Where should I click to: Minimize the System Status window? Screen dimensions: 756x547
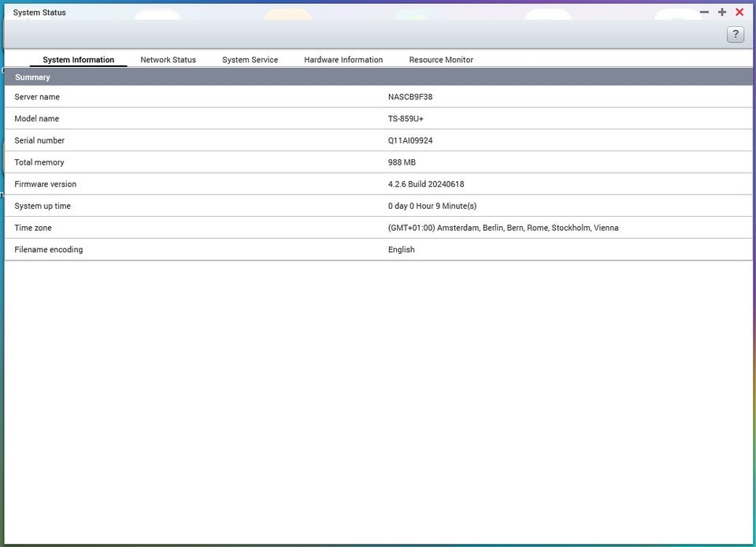(704, 12)
